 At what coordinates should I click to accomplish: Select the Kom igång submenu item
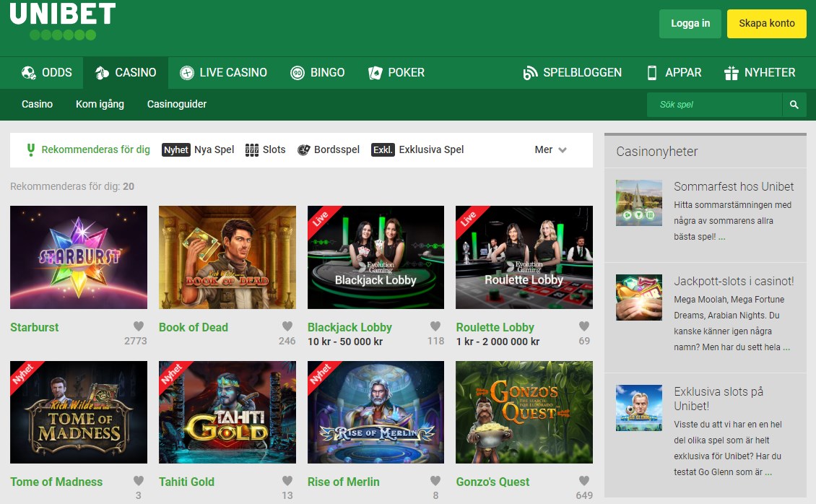click(x=100, y=104)
